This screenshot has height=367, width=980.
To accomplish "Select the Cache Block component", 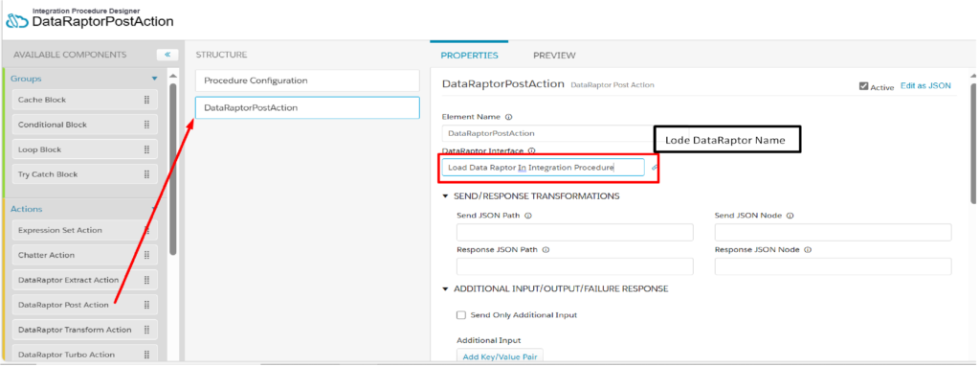I will (x=85, y=100).
